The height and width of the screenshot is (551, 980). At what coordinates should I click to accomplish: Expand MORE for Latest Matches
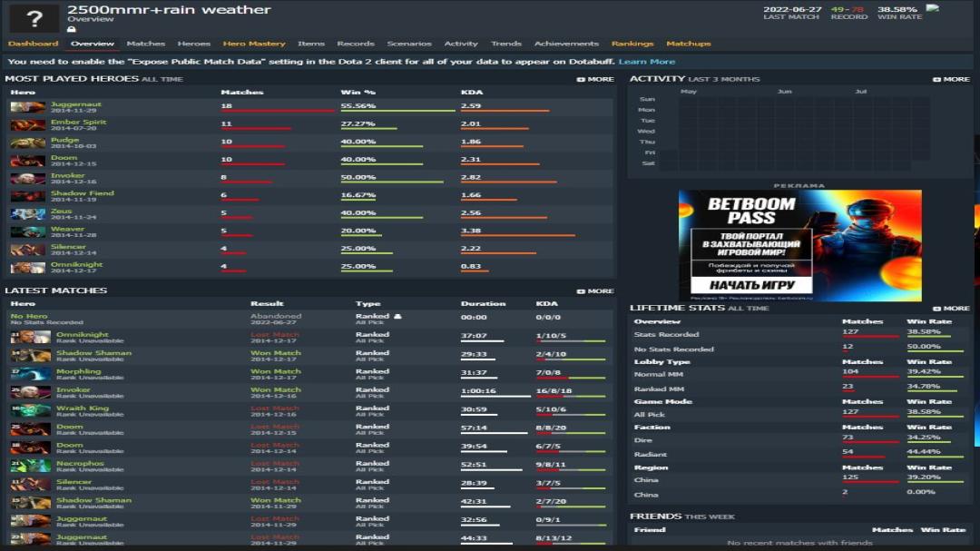coord(595,291)
